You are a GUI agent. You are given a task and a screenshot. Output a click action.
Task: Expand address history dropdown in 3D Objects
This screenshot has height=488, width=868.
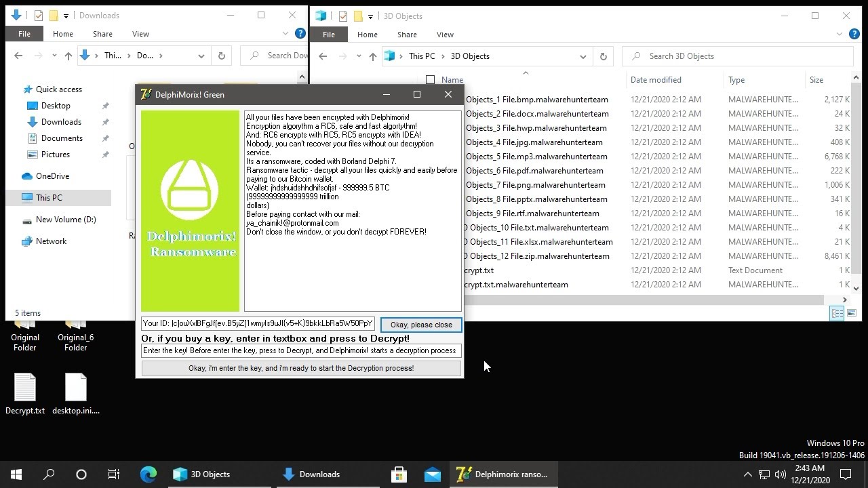tap(583, 56)
